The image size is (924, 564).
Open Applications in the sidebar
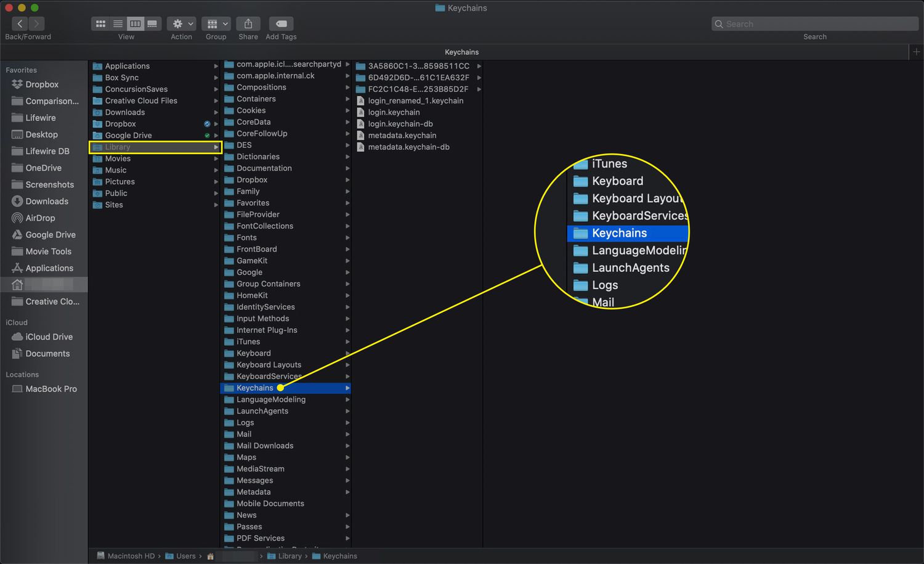[44, 268]
